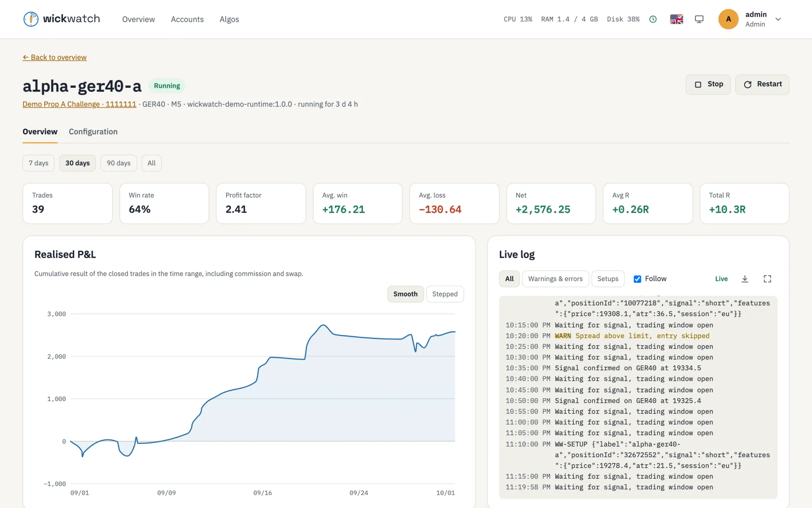Image resolution: width=812 pixels, height=508 pixels.
Task: Click the RAM 1.4 / 4 GB indicator
Action: tap(569, 19)
